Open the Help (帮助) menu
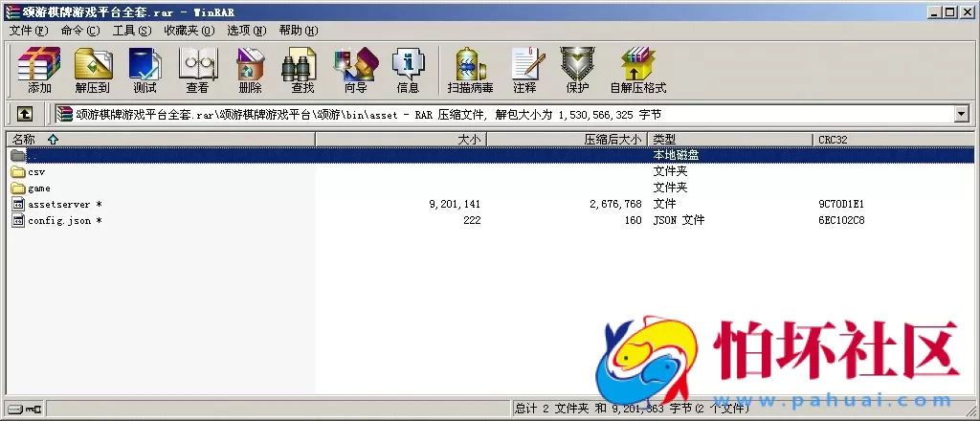The height and width of the screenshot is (421, 980). coord(299,31)
